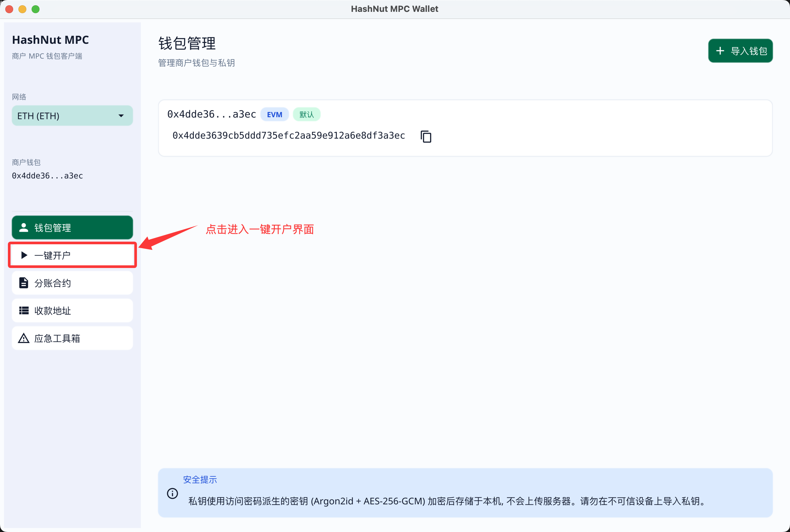
Task: Switch to 收款地址
Action: tap(72, 310)
